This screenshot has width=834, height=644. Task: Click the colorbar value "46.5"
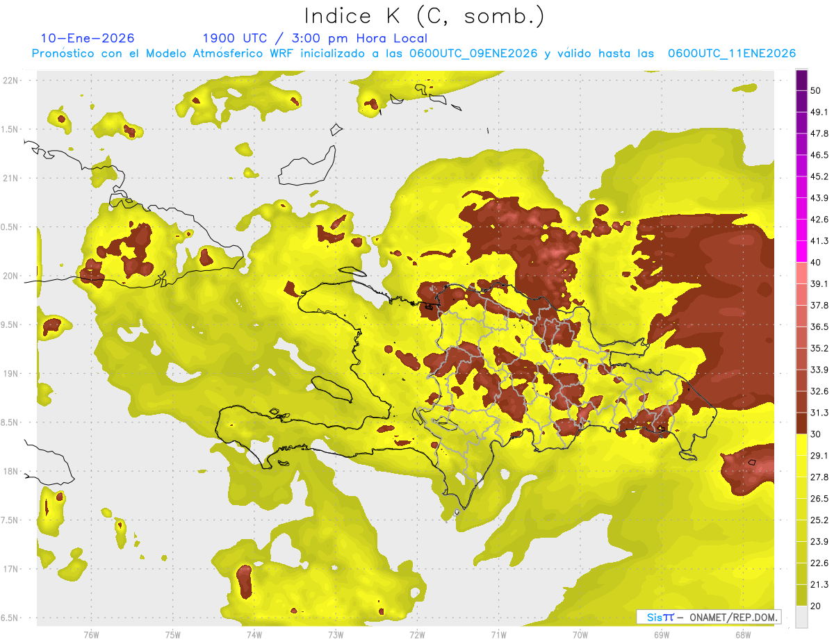tap(819, 155)
